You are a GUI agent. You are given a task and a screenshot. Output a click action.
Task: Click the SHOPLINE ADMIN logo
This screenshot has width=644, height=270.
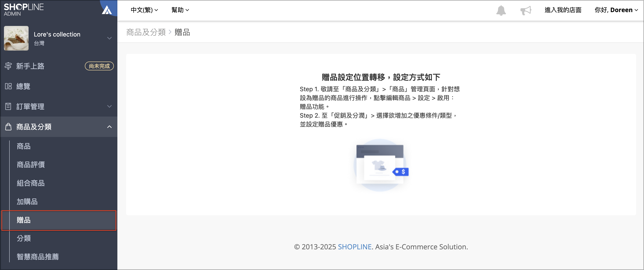coord(24,9)
